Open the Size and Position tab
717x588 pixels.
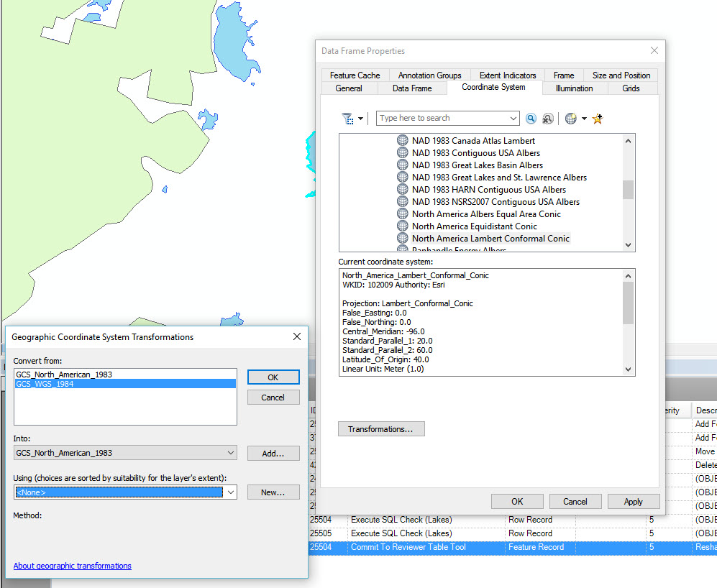click(621, 75)
